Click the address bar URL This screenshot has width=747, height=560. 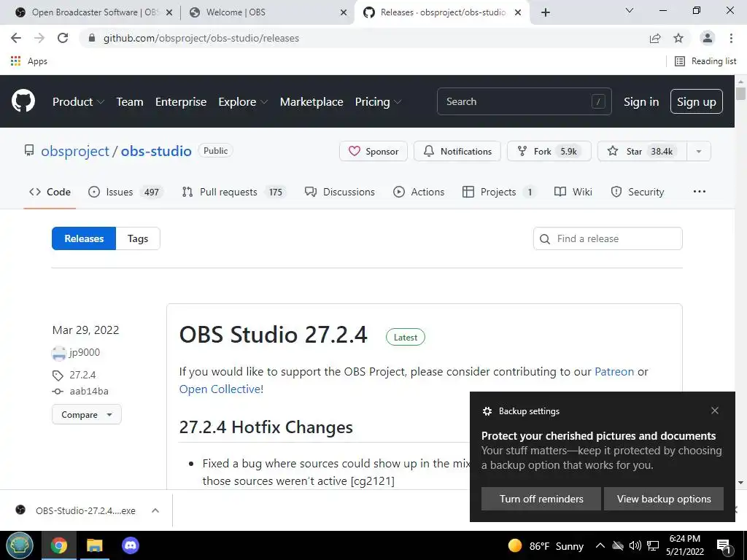[201, 38]
